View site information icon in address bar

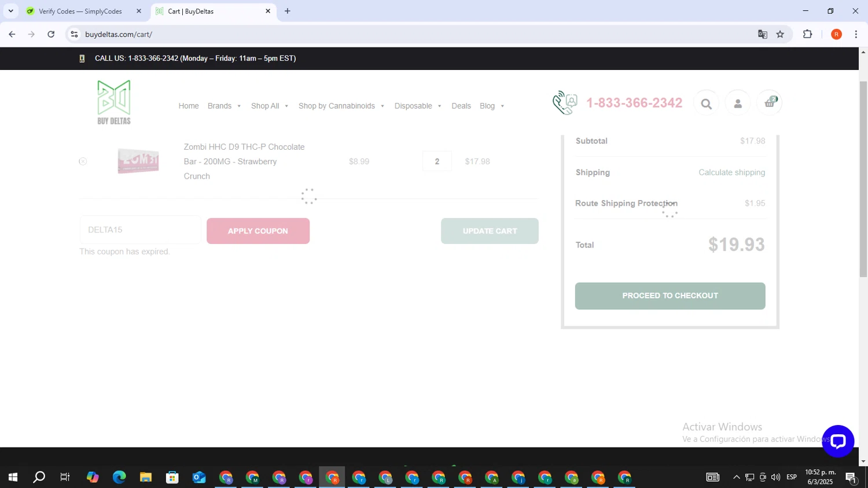pos(74,34)
